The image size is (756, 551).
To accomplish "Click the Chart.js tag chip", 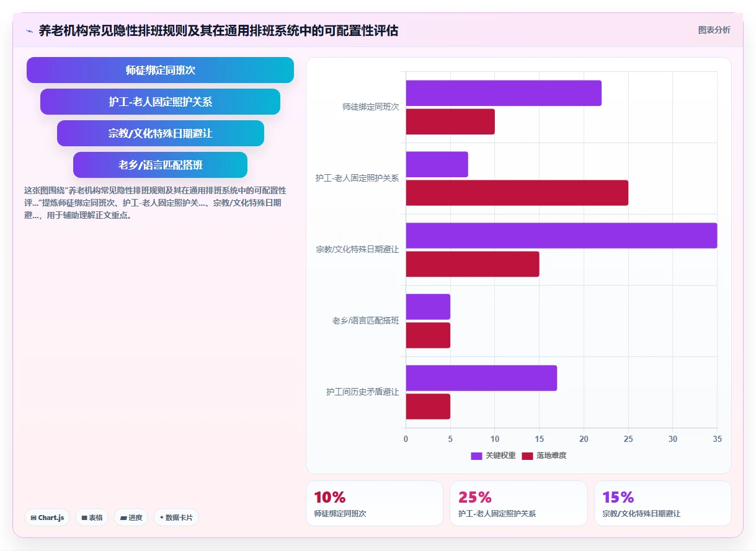I will point(47,518).
